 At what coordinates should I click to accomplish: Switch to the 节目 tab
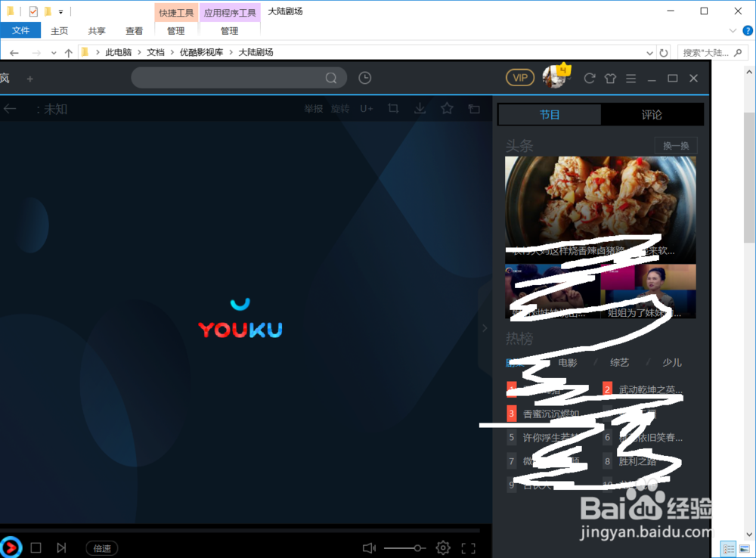coord(550,115)
